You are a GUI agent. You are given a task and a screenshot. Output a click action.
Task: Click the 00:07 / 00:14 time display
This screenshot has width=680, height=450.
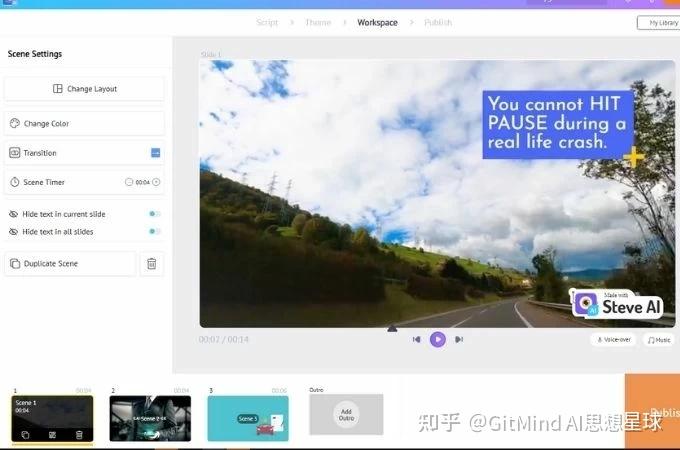(x=224, y=339)
